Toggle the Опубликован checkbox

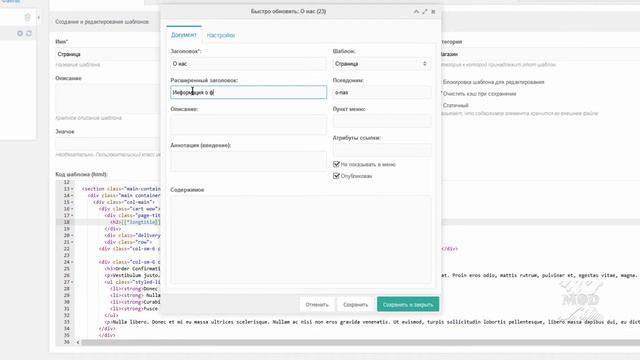click(336, 176)
